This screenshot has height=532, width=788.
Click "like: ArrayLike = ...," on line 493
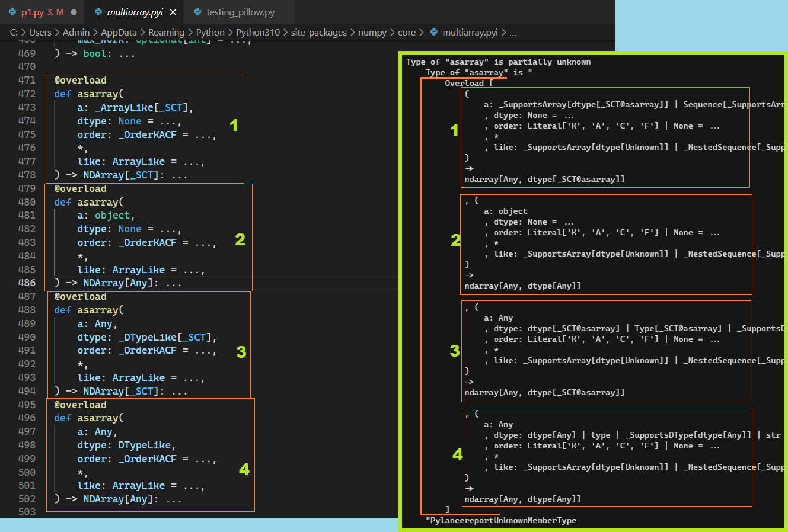(141, 377)
